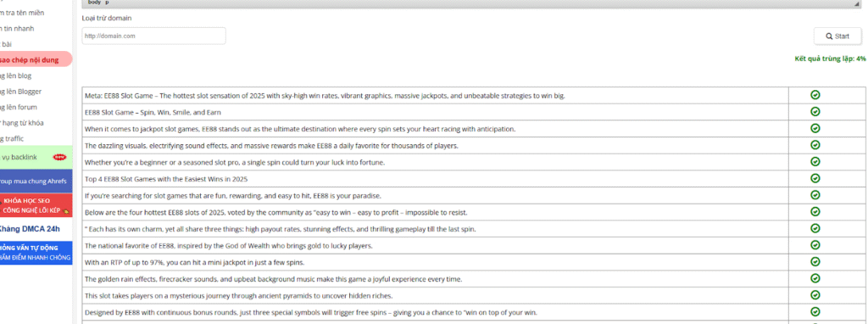Screen dimensions: 868x324
Task: Click the check icon for the 'When it comes to jackpot' row
Action: [815, 128]
